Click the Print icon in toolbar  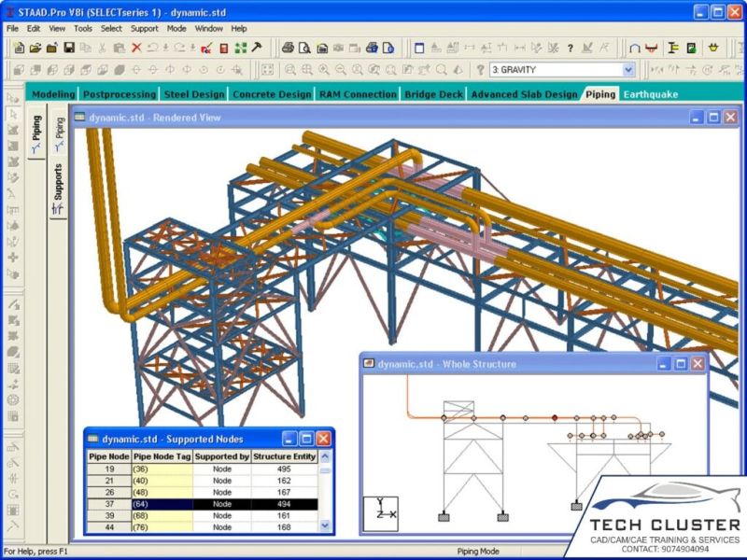289,48
